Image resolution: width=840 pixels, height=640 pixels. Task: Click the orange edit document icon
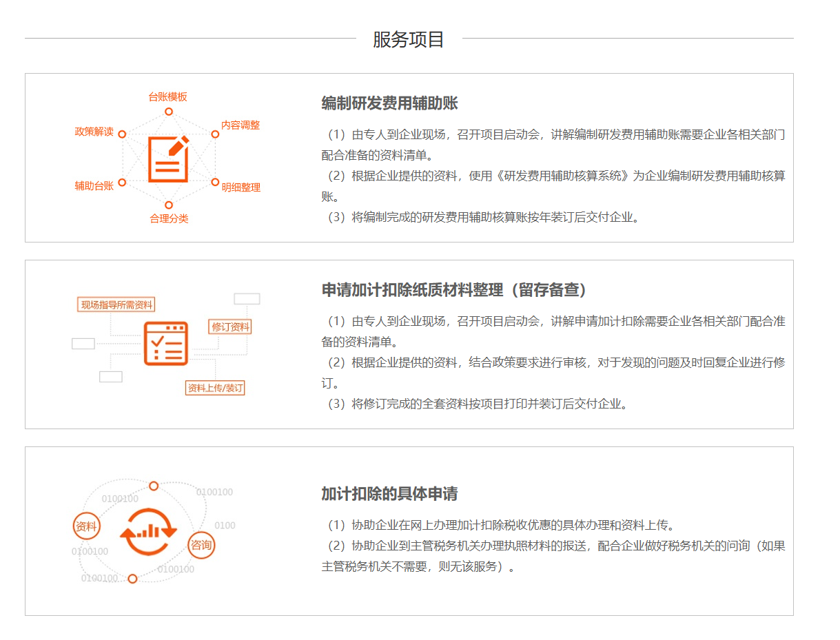click(168, 159)
